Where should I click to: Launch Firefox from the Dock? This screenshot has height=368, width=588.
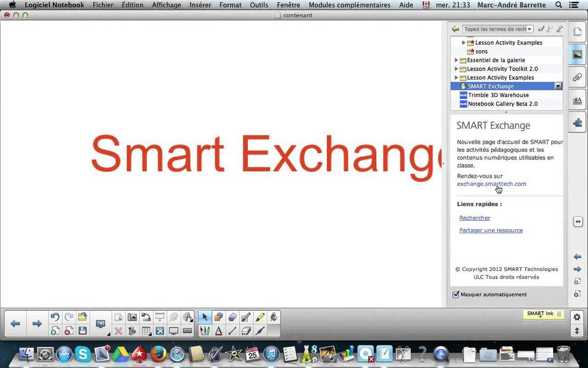point(158,354)
